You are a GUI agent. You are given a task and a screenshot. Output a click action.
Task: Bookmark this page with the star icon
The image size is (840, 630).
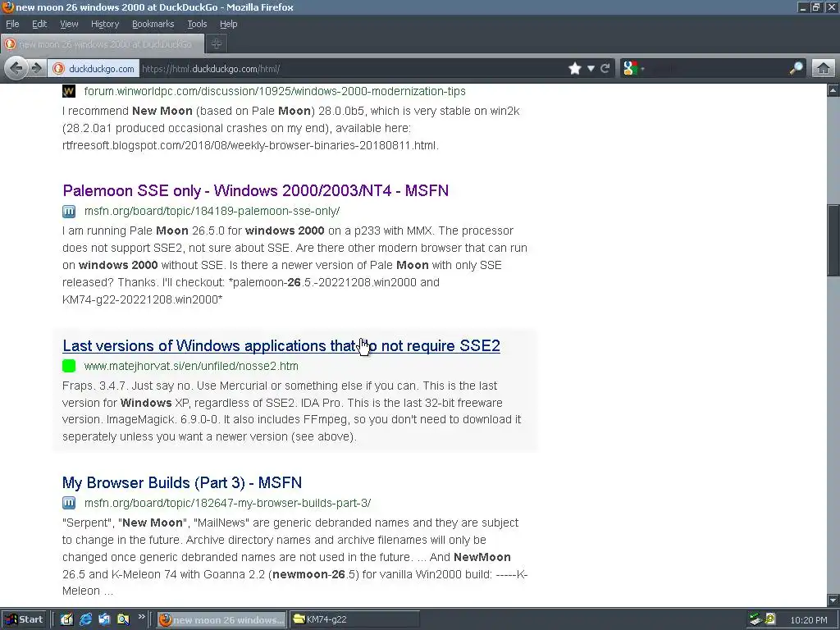[575, 69]
